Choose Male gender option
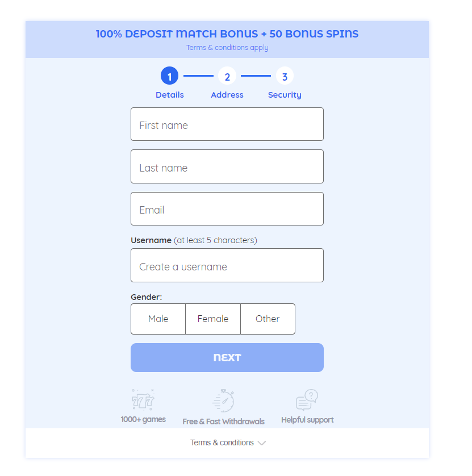The width and height of the screenshot is (472, 476). (158, 319)
